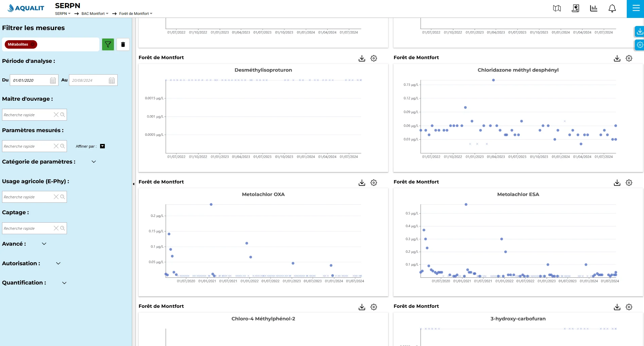This screenshot has height=346, width=644.
Task: Download the Metolachlor OXA chart
Action: [362, 182]
